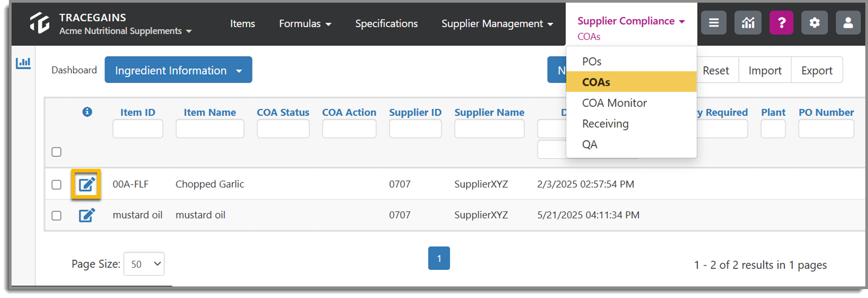The width and height of the screenshot is (868, 298).
Task: Expand the Supplier Management menu
Action: coord(497,24)
